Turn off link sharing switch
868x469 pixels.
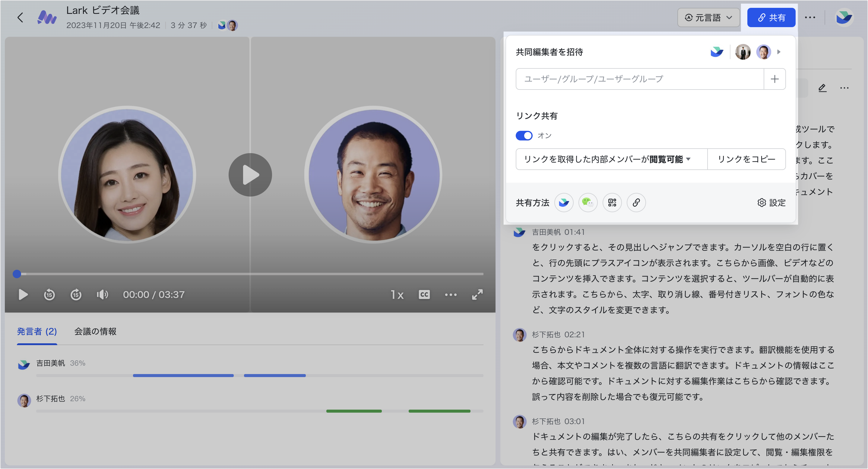(524, 136)
